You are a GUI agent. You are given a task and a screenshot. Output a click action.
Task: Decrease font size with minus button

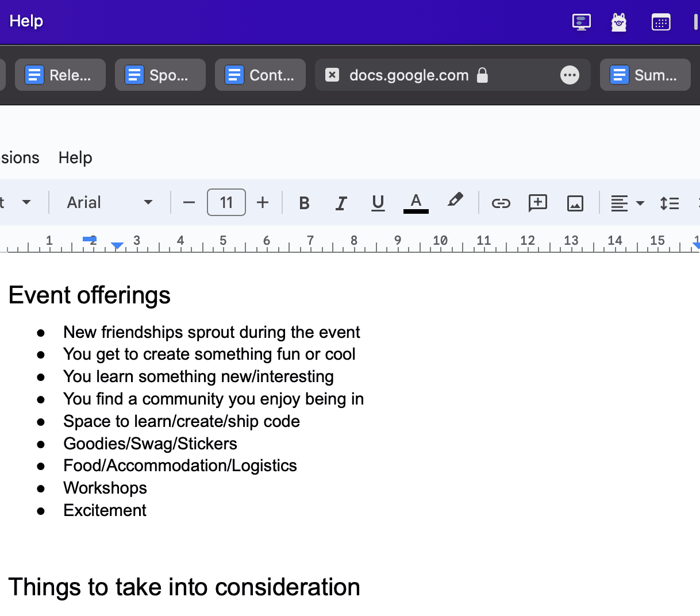[189, 203]
